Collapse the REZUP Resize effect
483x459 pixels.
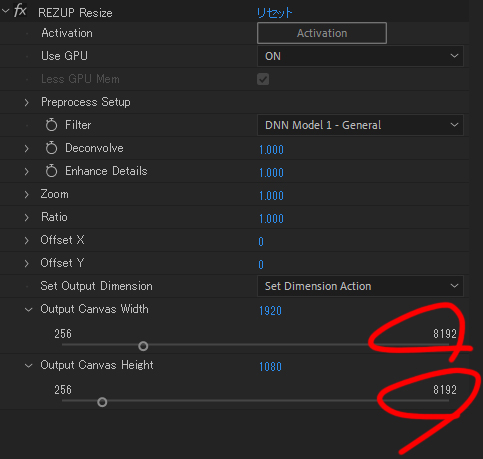tap(5, 11)
